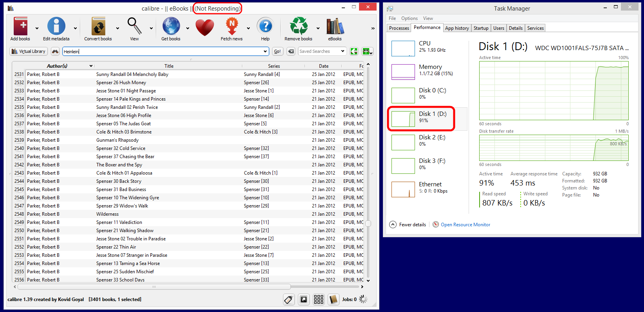644x312 pixels.
Task: Expand the Convert books dropdown arrow
Action: click(x=117, y=28)
